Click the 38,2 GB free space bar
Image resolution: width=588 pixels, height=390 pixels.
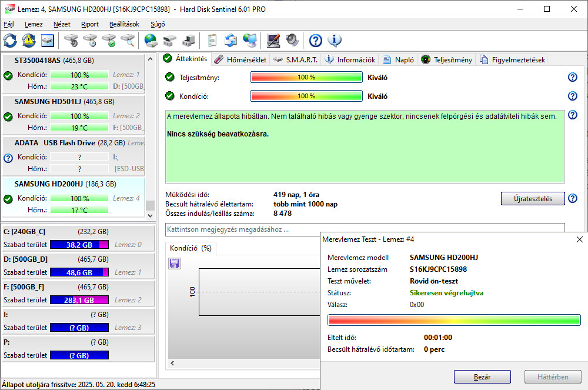pos(79,245)
